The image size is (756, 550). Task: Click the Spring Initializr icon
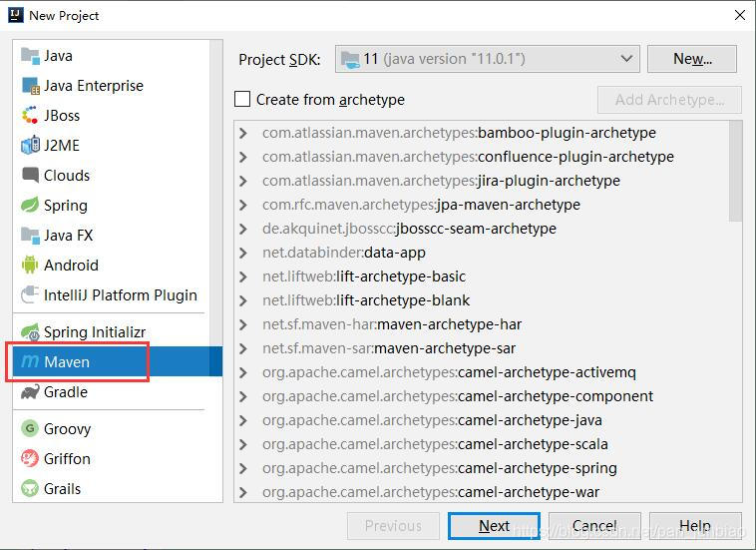coord(30,332)
